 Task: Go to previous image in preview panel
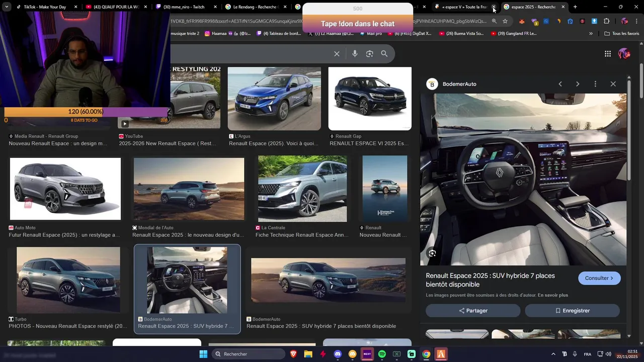[560, 84]
